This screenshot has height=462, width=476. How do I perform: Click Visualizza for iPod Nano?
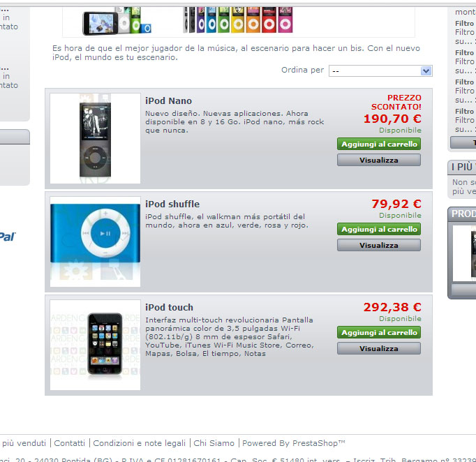379,160
